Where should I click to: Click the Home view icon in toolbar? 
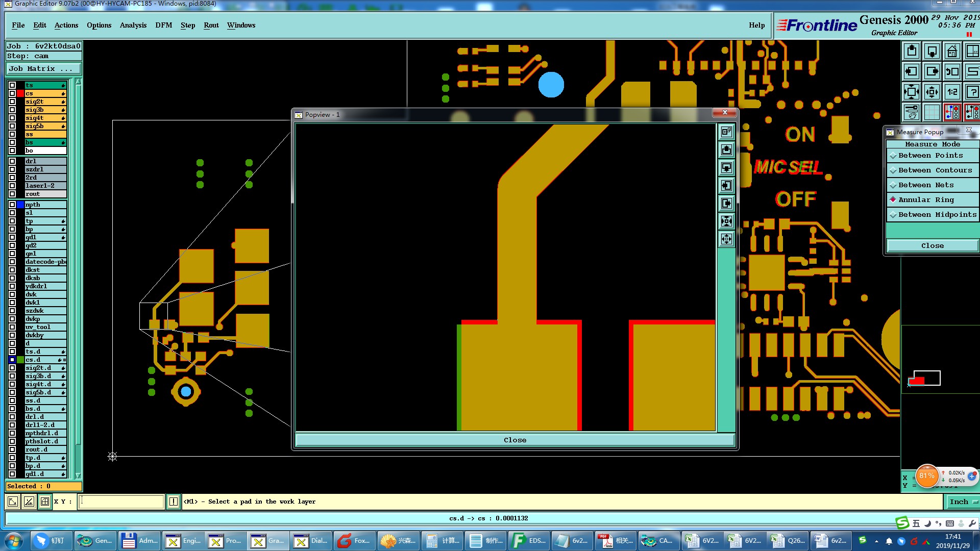pos(952,52)
